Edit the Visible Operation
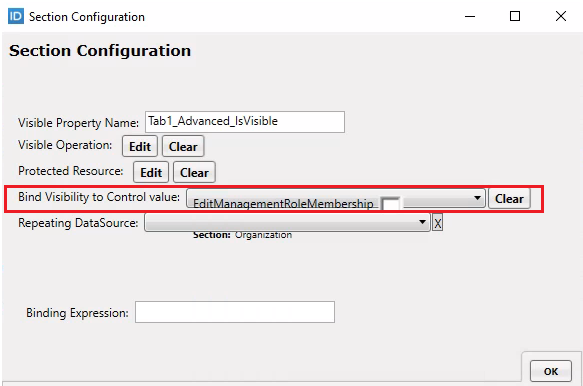583x386 pixels. [140, 147]
